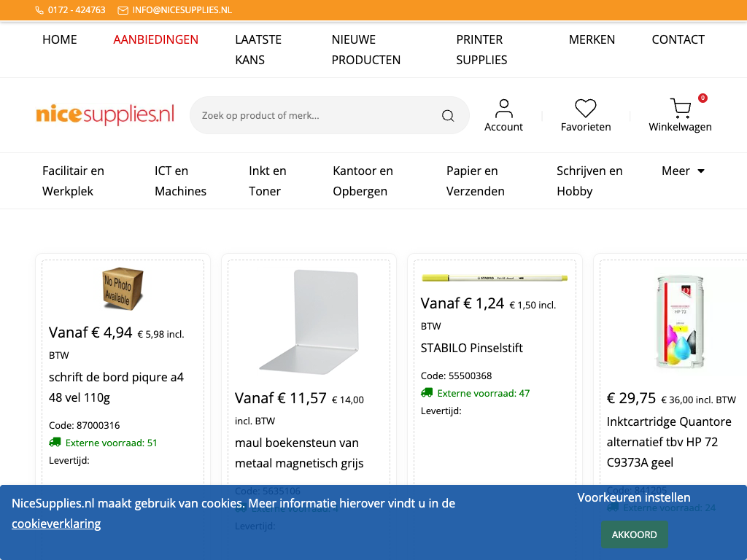747x560 pixels.
Task: Click the search magnifier icon
Action: 448,115
